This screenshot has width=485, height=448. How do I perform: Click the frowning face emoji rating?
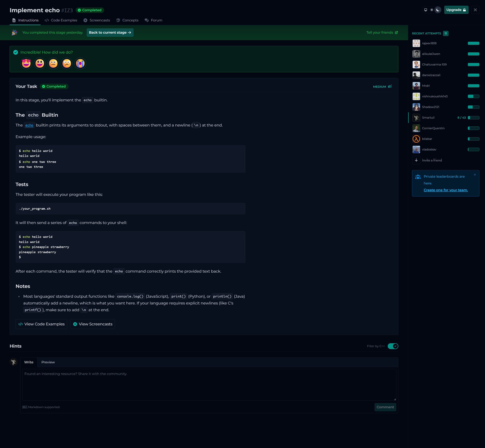(x=67, y=64)
